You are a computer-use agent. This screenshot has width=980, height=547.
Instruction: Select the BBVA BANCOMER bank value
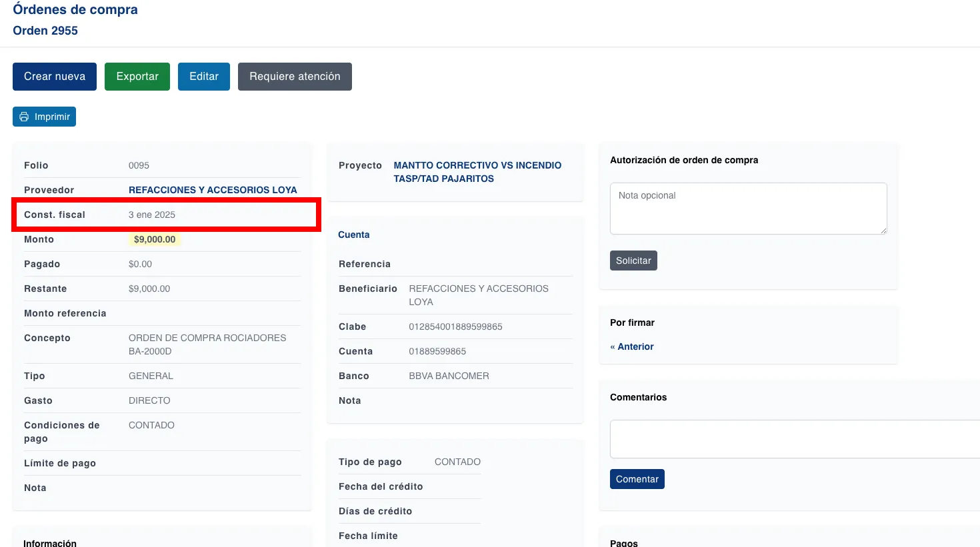[x=449, y=376]
